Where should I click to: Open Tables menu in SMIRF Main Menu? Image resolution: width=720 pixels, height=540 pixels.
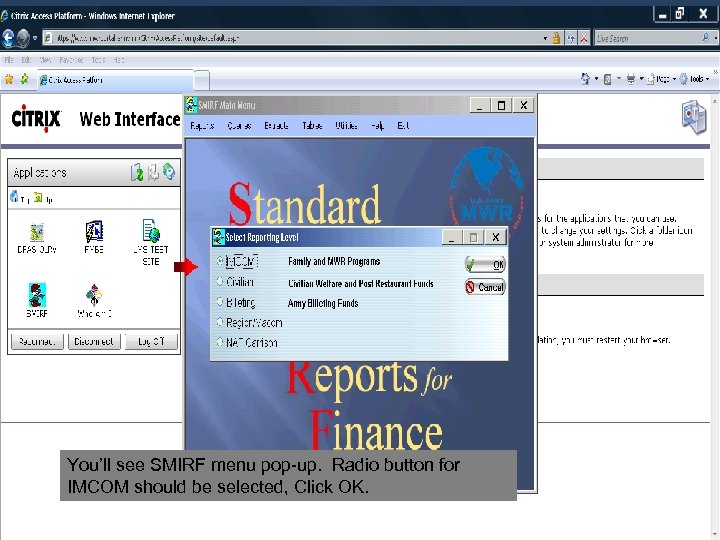tap(312, 125)
